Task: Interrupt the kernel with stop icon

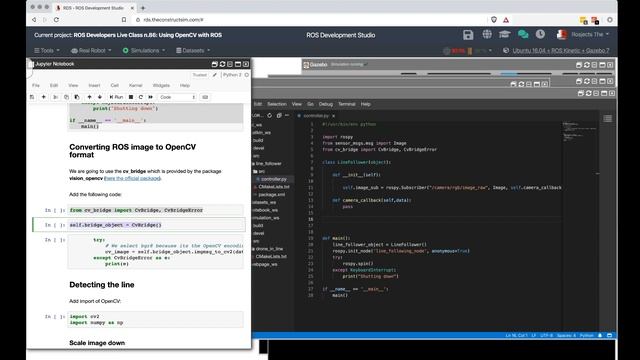Action: click(x=131, y=97)
